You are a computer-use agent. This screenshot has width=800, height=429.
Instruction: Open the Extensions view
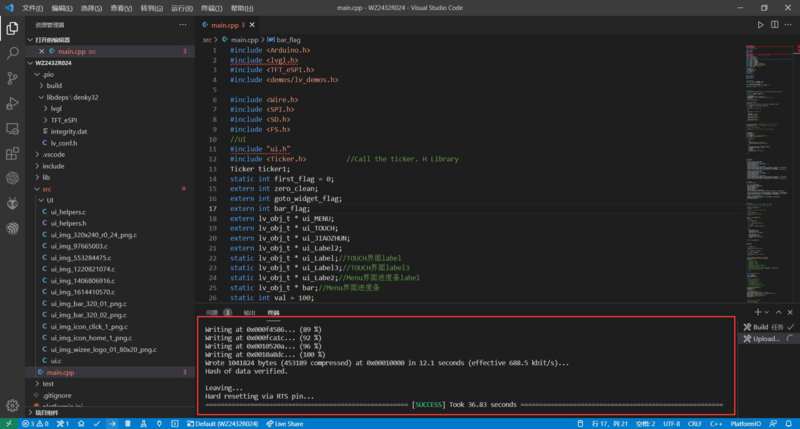point(12,153)
